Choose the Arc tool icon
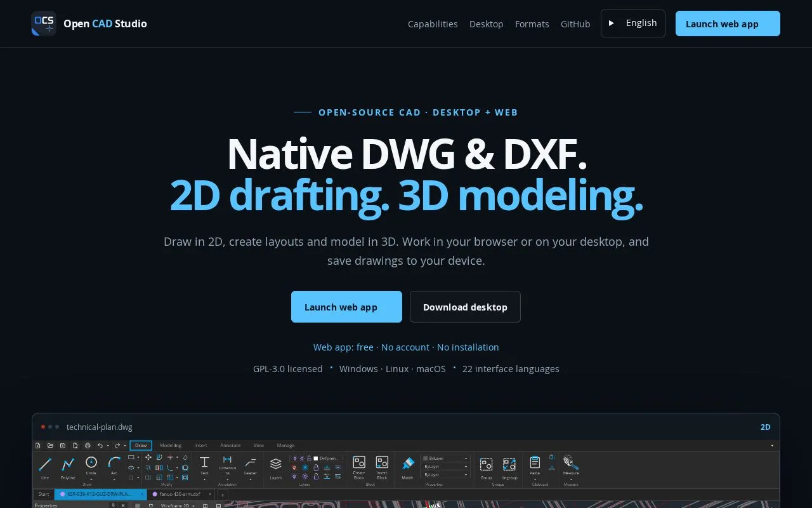Viewport: 812px width, 508px height. pos(114,462)
